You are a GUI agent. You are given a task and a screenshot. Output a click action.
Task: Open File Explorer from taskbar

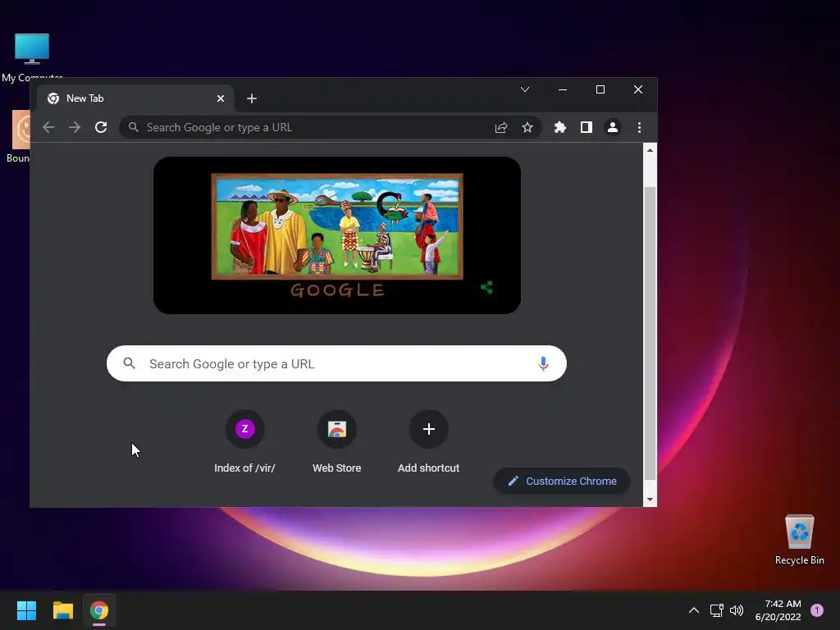tap(62, 610)
